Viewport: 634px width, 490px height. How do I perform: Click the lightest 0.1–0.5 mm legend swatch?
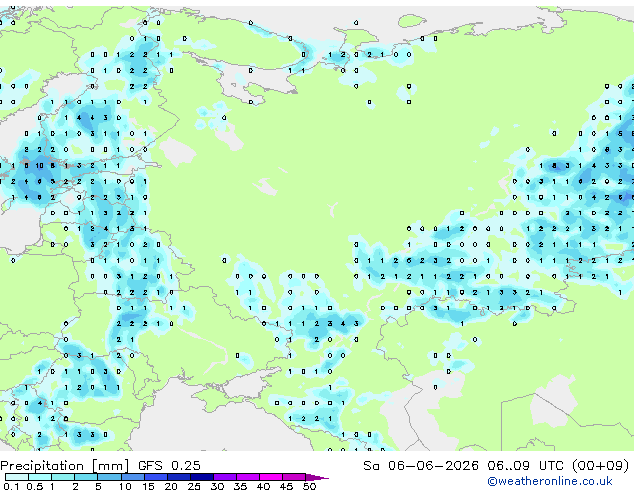17,477
